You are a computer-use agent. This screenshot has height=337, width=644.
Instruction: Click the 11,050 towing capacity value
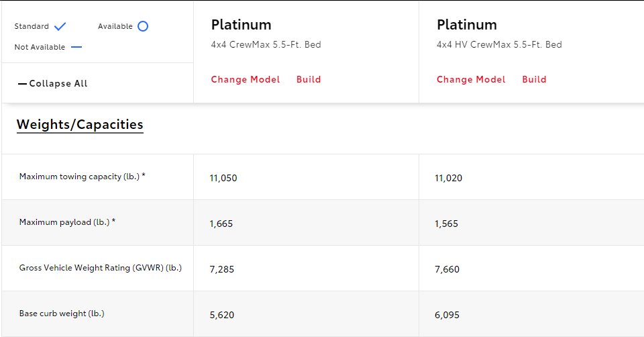223,178
